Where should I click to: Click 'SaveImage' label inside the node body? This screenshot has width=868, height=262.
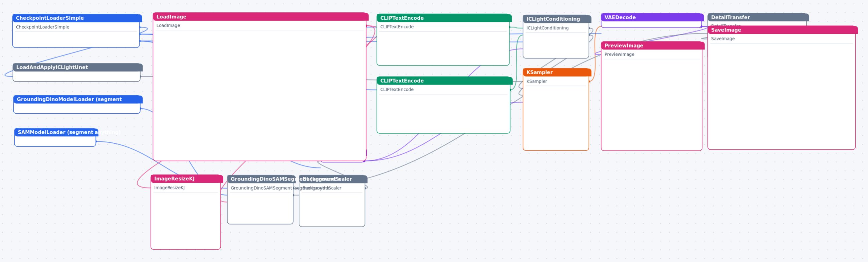click(722, 39)
